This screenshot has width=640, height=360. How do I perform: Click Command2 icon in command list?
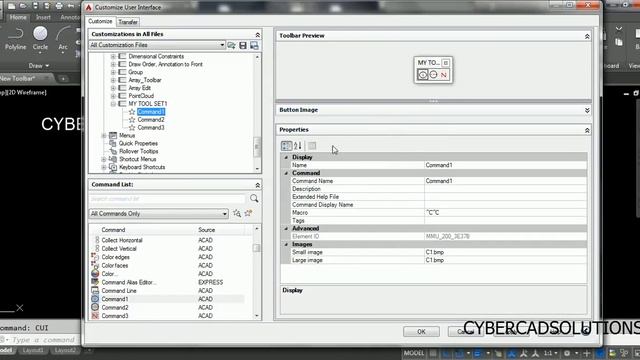pos(95,307)
